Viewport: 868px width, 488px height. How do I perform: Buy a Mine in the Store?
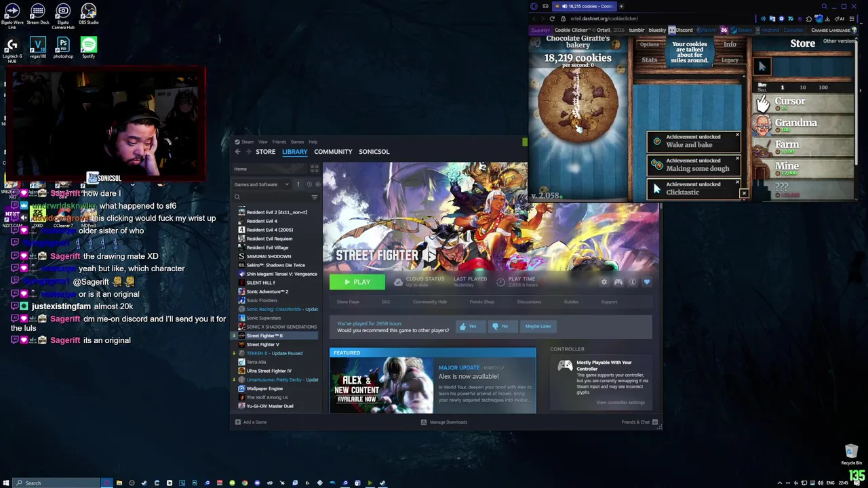(804, 168)
